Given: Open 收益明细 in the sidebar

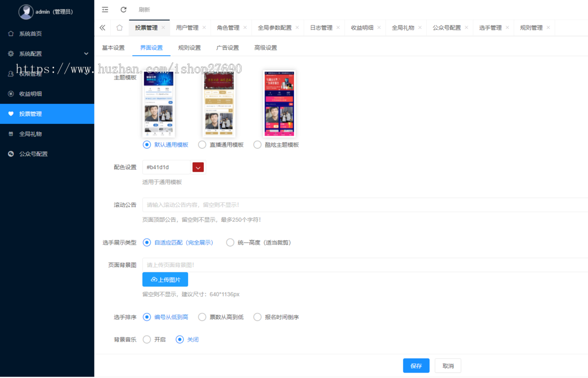Looking at the screenshot, I should pos(30,94).
